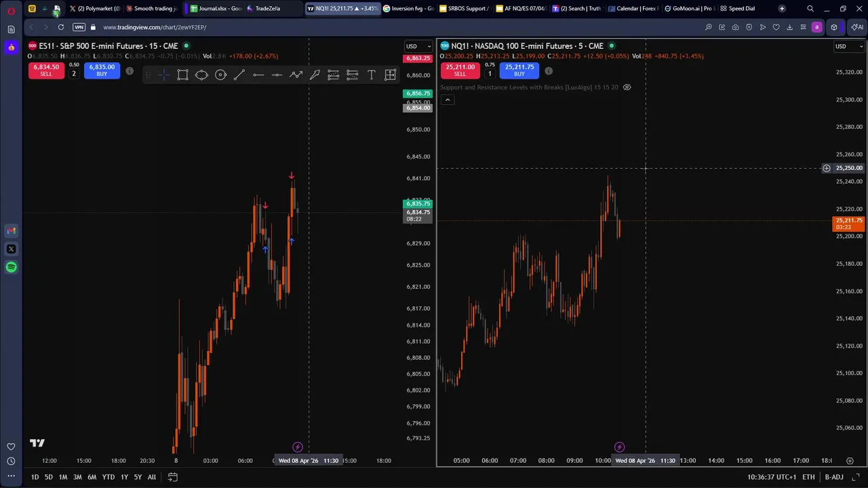
Task: Click ES1! order info icon
Action: point(130,71)
